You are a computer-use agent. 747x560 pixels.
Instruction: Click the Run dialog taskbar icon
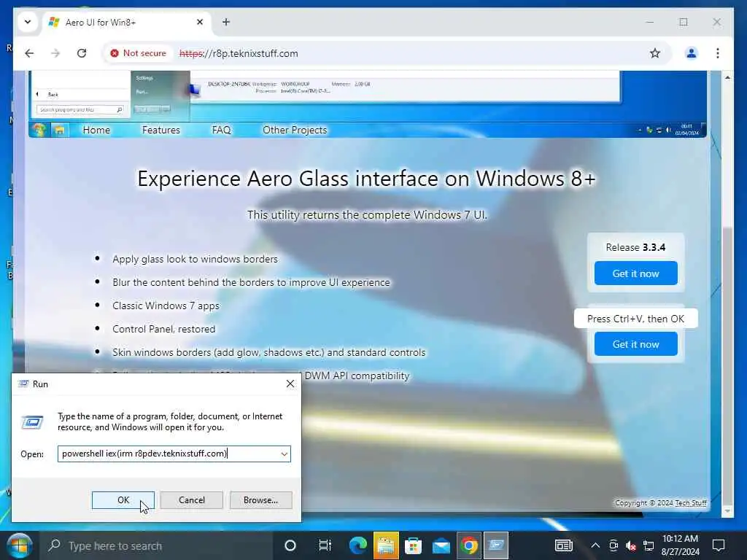[x=496, y=545]
